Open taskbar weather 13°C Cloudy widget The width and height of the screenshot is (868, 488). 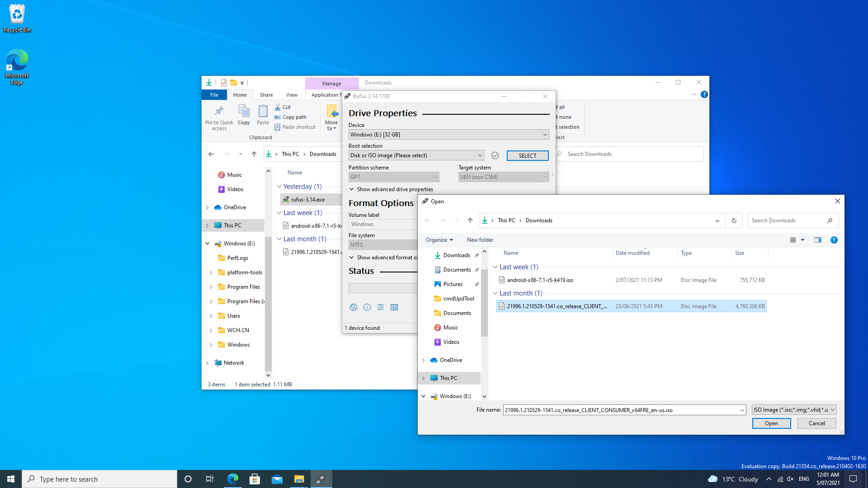click(733, 479)
